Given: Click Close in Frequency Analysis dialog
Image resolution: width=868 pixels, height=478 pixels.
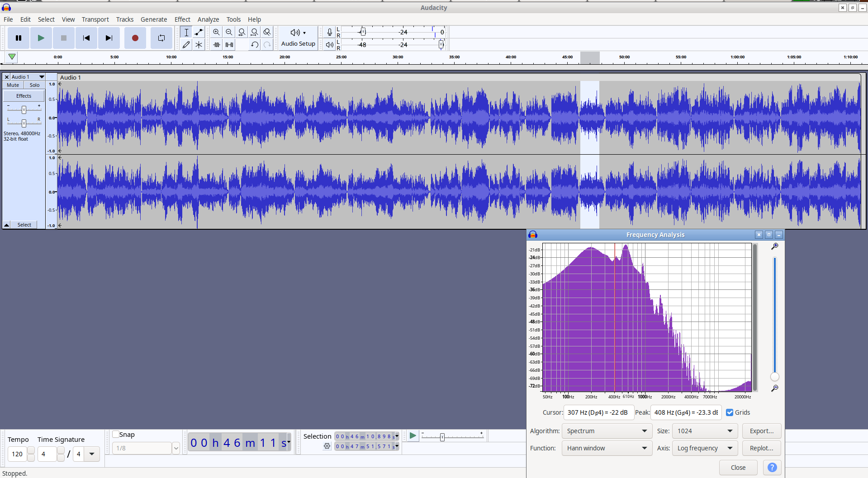Looking at the screenshot, I should coord(738,468).
